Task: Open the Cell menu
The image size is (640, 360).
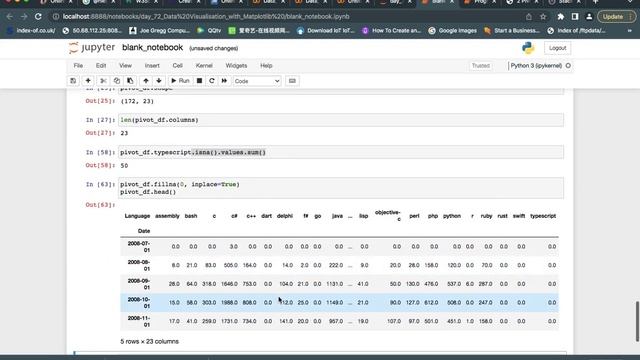Action: [x=178, y=66]
